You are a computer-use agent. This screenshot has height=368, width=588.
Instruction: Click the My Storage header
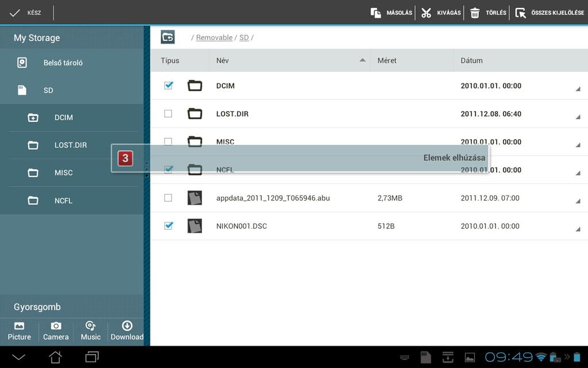coord(37,38)
